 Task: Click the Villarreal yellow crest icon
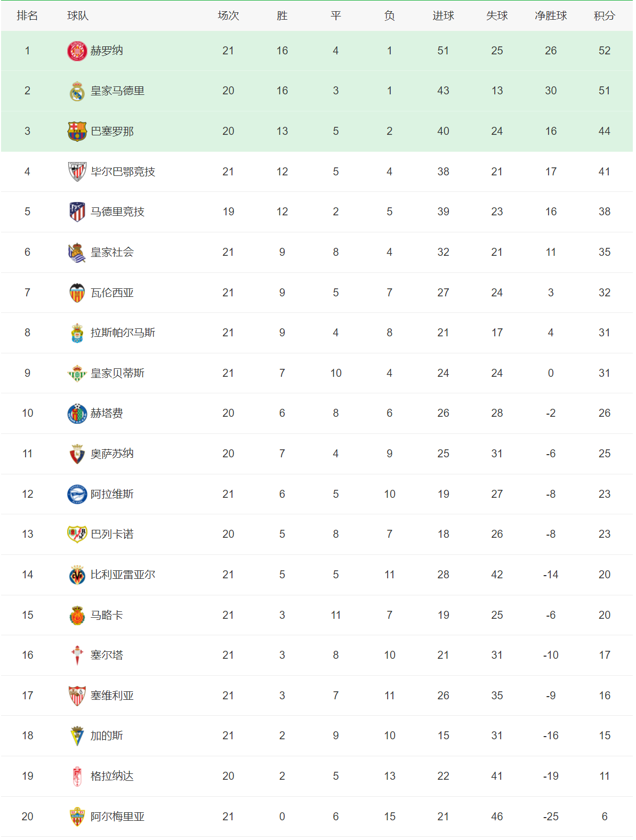click(77, 575)
